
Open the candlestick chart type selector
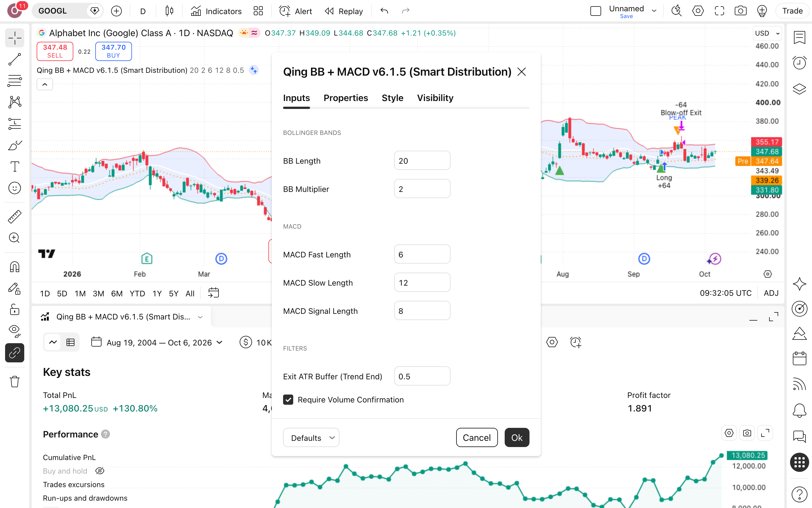[x=169, y=11]
